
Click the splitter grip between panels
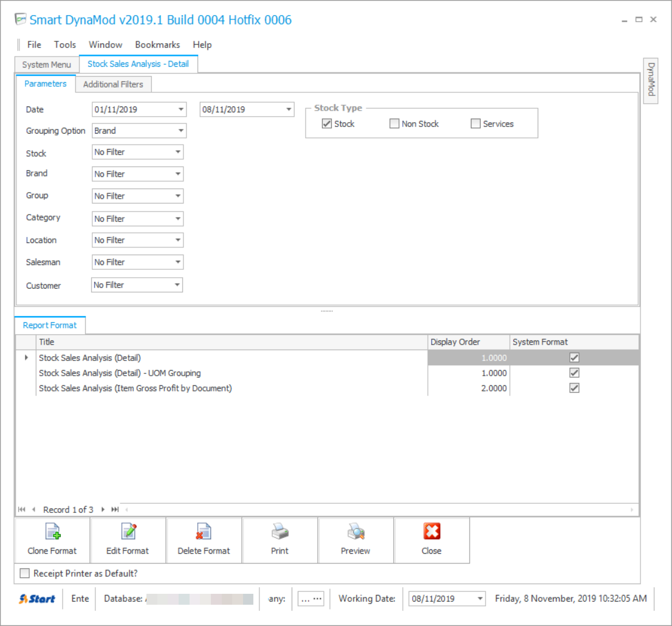[327, 311]
